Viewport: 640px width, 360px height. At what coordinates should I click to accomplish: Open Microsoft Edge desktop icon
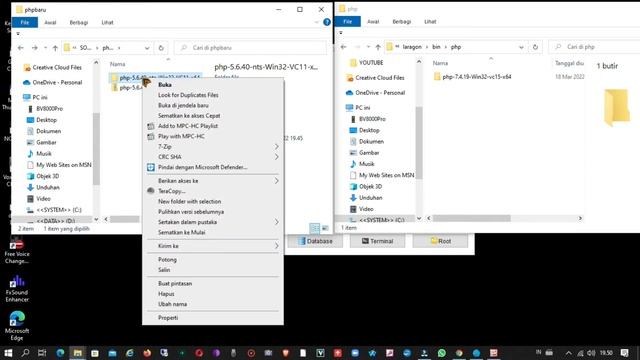click(x=17, y=326)
